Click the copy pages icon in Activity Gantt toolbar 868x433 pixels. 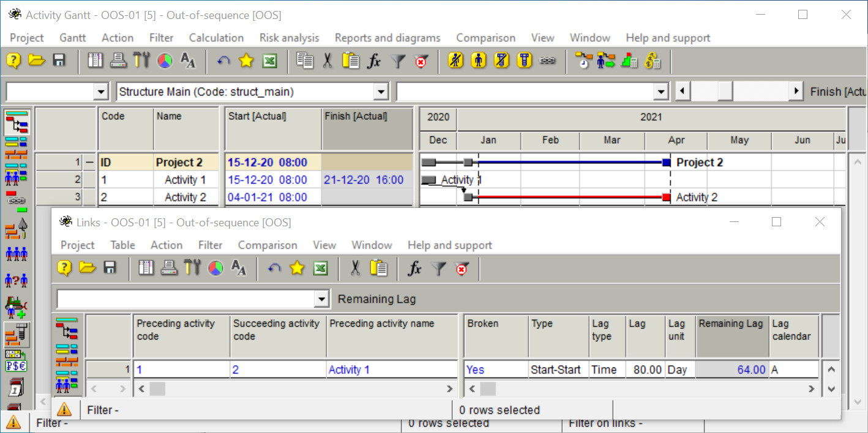point(304,61)
